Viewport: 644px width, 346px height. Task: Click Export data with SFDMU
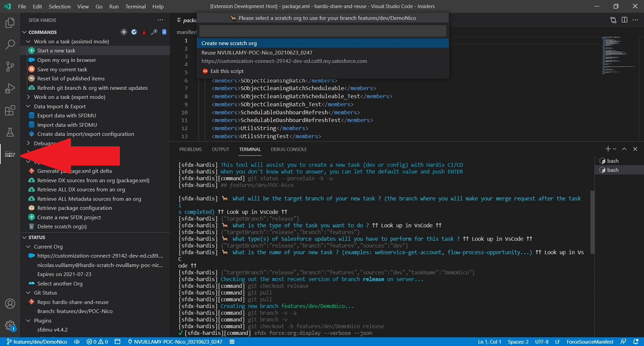67,116
